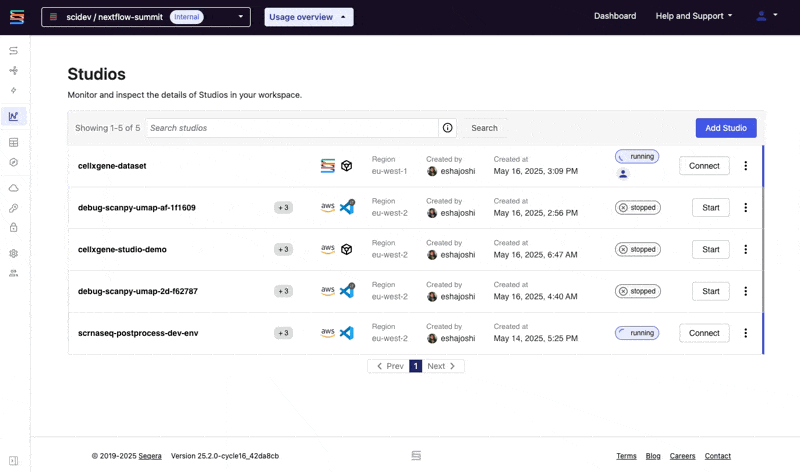This screenshot has height=472, width=800.
Task: Open the table icon in left sidebar
Action: (x=14, y=143)
